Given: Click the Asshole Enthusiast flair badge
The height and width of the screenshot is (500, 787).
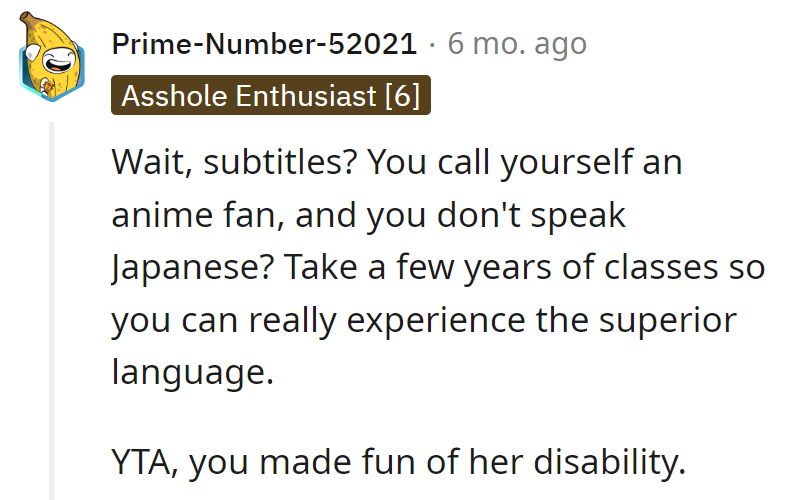Looking at the screenshot, I should point(271,96).
